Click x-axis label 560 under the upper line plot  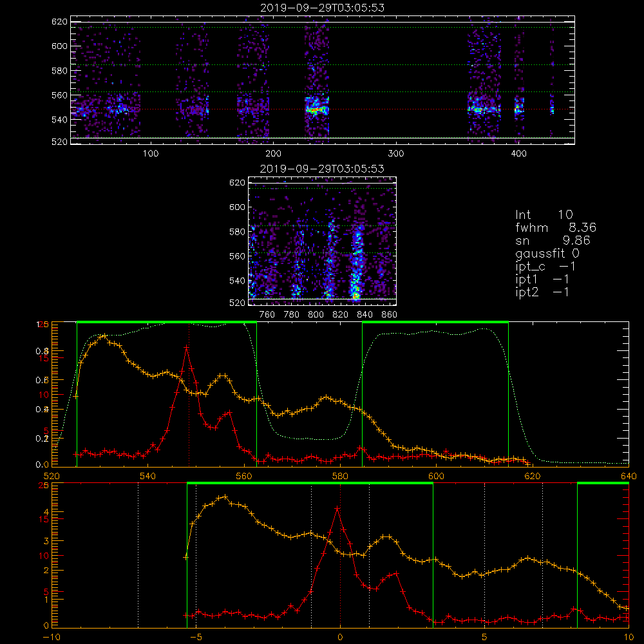tap(244, 477)
